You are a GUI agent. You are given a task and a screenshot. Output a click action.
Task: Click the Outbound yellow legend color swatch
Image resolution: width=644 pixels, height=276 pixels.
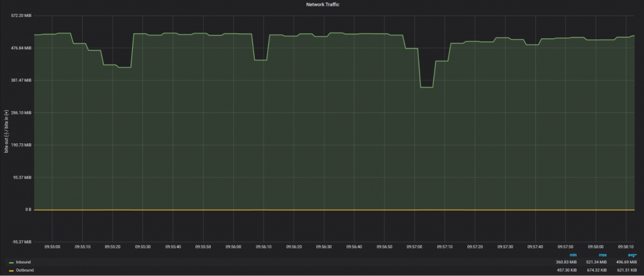11,270
